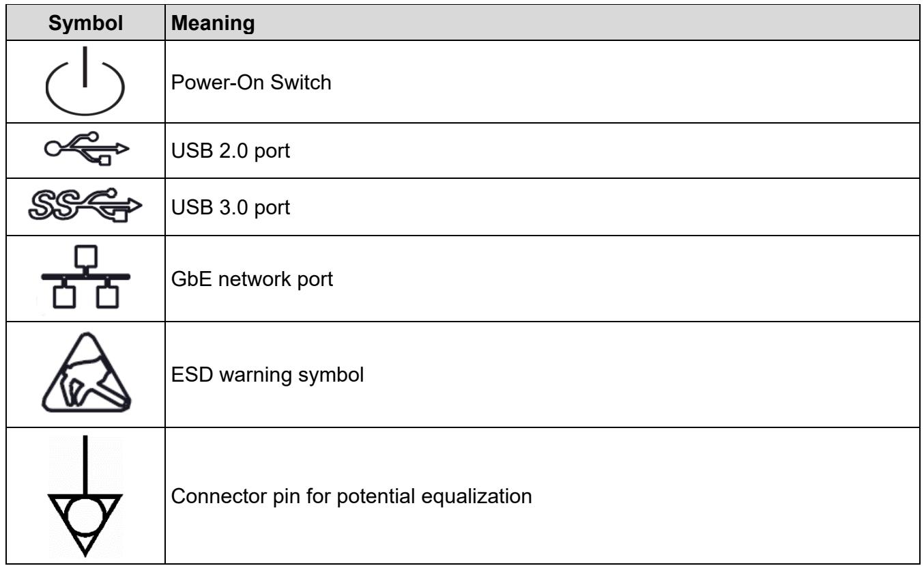Click the Symbol column header
Image resolution: width=924 pixels, height=566 pixels.
tap(85, 24)
